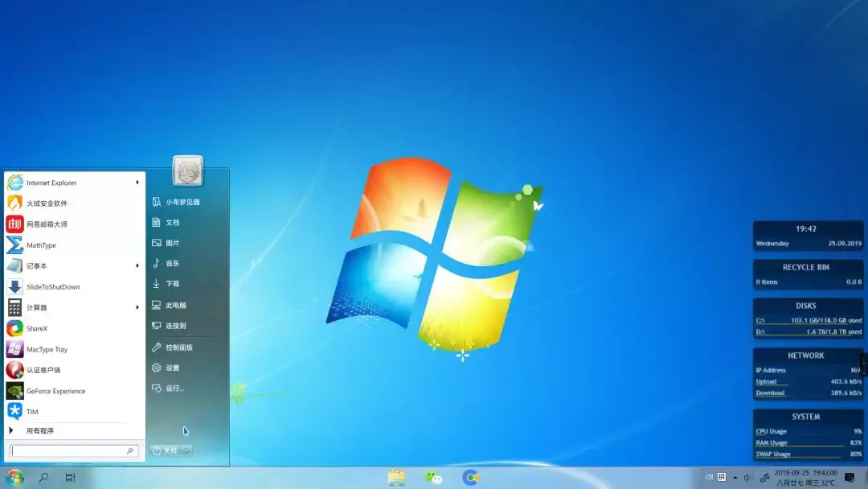Screen dimensions: 868x489
Task: Click CPU Usage row in SYSTEM
Action: 809,431
